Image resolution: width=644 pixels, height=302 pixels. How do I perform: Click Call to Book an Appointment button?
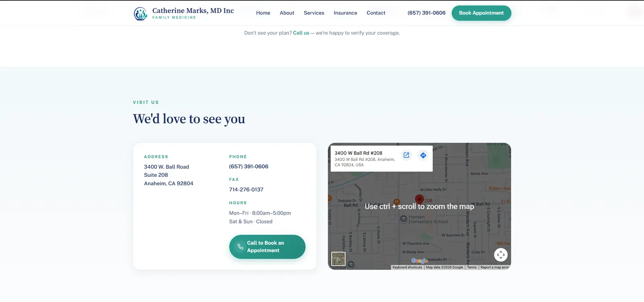coord(267,247)
